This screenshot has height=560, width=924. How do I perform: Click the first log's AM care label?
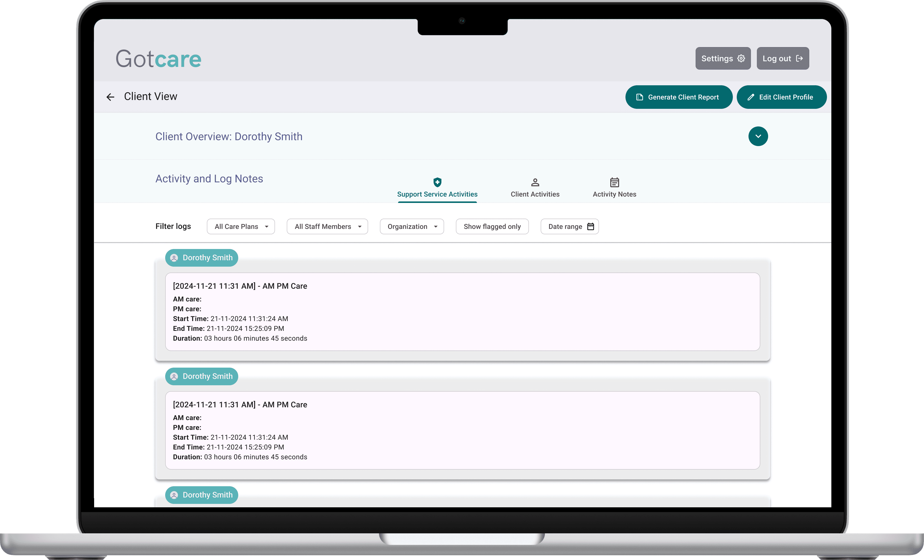tap(187, 299)
